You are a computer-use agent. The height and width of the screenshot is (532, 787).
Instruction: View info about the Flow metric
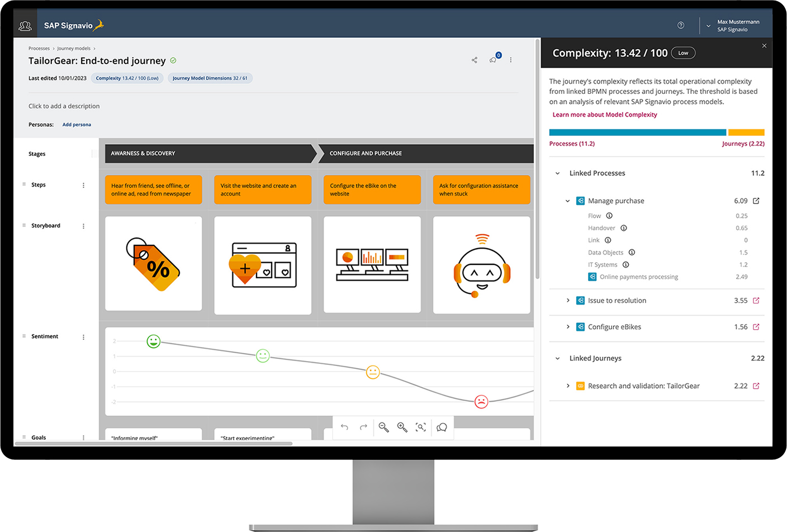609,215
